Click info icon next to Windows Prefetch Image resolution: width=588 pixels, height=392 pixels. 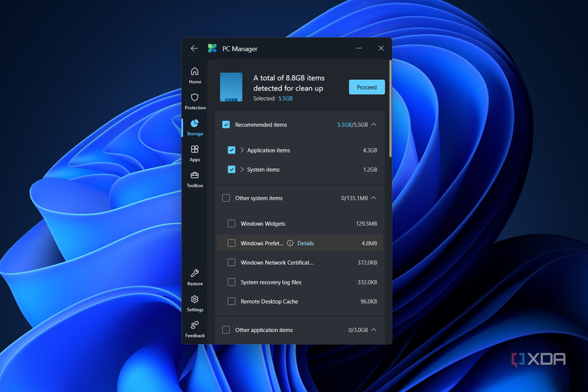[x=290, y=243]
